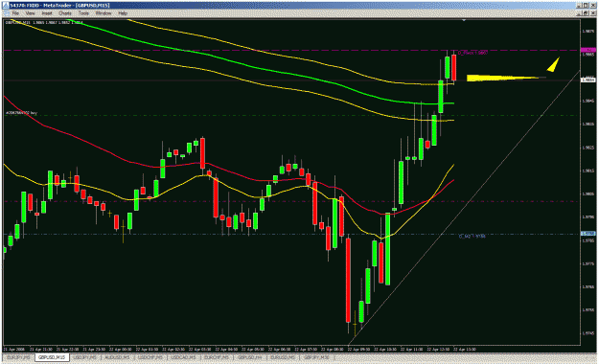
Task: Switch to the USDJPY,M5 chart tab
Action: coord(85,357)
